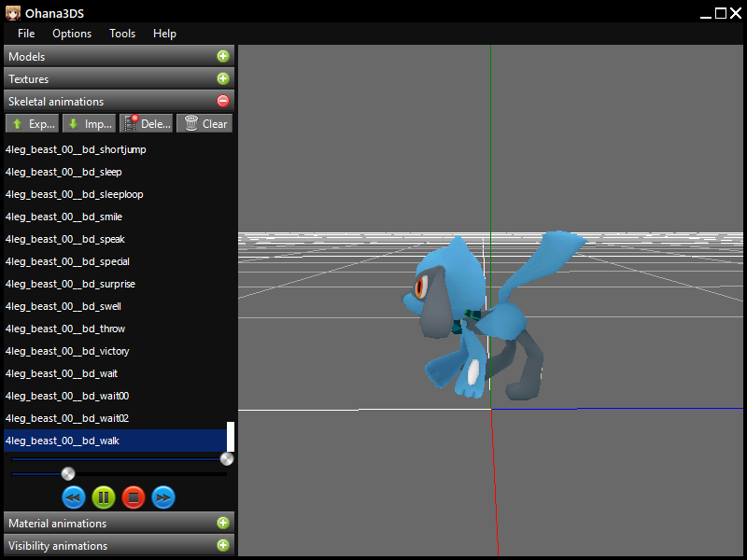This screenshot has height=560, width=747.
Task: Open the Tools menu
Action: [x=122, y=34]
